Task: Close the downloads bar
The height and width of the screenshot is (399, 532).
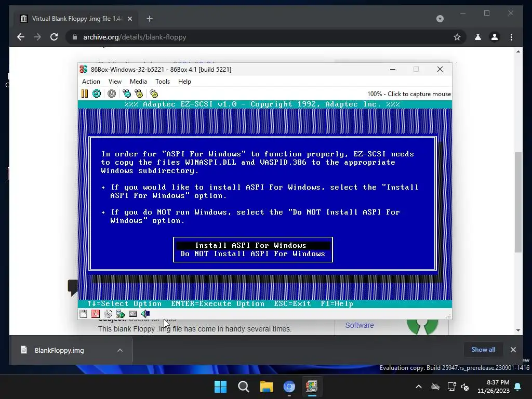Action: pyautogui.click(x=513, y=350)
